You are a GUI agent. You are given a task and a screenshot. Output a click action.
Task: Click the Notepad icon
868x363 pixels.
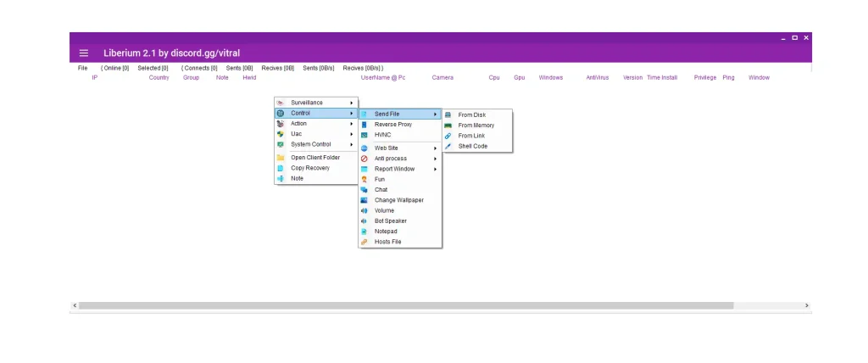(x=364, y=232)
